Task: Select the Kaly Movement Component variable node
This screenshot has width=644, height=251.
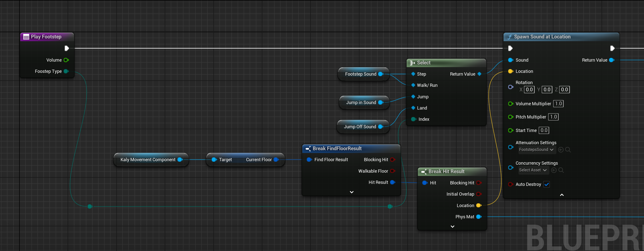Action: click(x=151, y=160)
